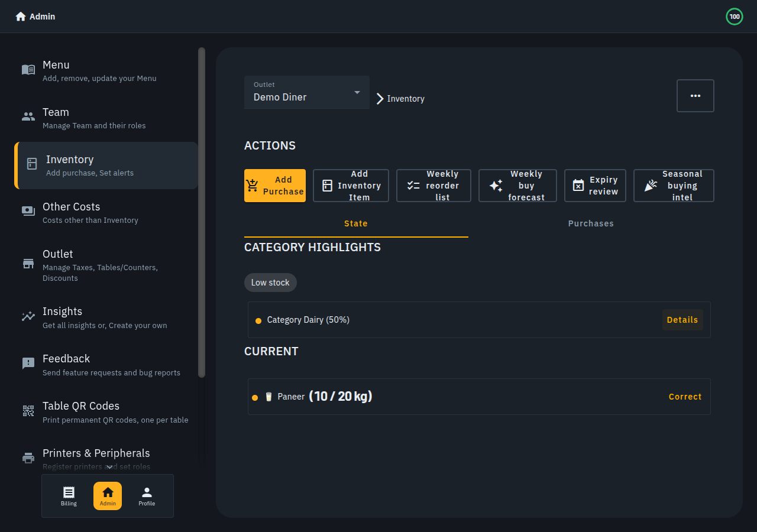Click the Team people icon
This screenshot has height=532, width=757.
click(x=28, y=116)
